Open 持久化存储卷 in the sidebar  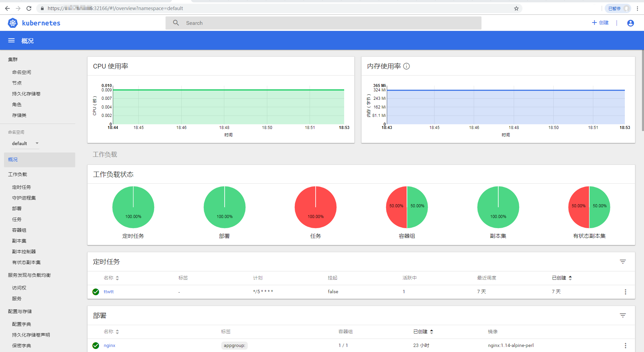pos(26,94)
